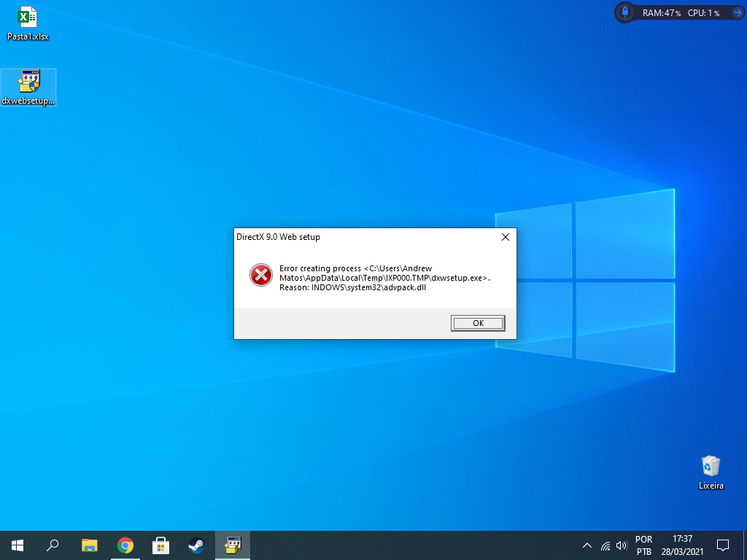Click the CPU: 1% reading in widget
Image resolution: width=747 pixels, height=560 pixels.
click(704, 13)
